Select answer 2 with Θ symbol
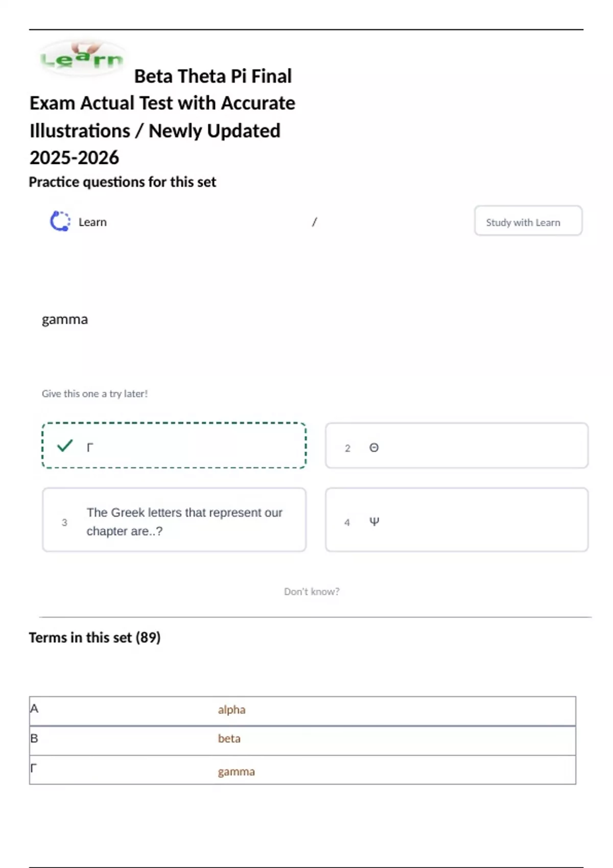 456,446
